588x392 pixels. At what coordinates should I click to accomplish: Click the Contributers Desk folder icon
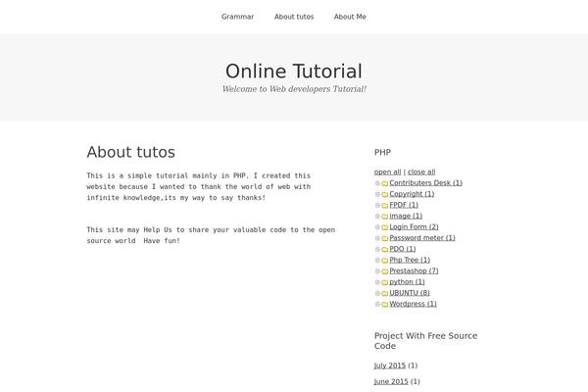[385, 183]
